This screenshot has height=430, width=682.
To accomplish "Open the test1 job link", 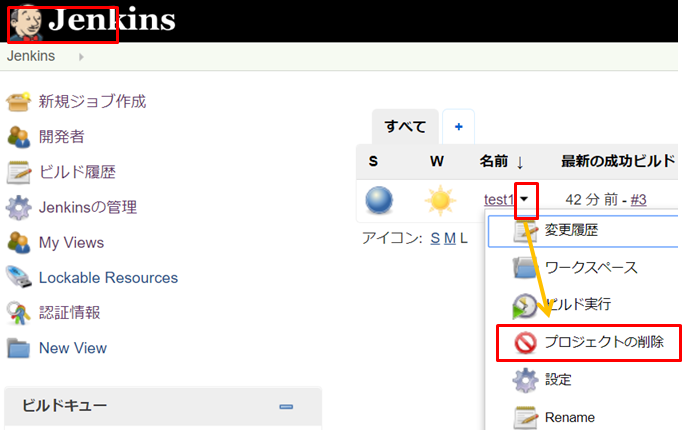I will click(499, 200).
